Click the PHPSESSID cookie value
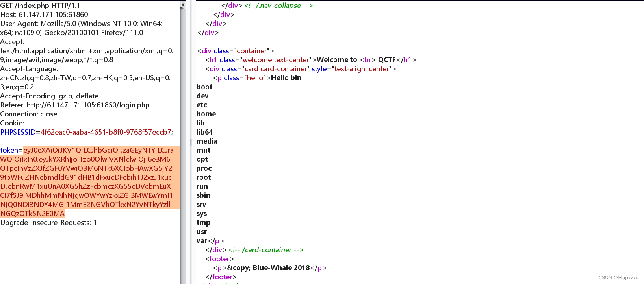The image size is (644, 284). coord(106,132)
